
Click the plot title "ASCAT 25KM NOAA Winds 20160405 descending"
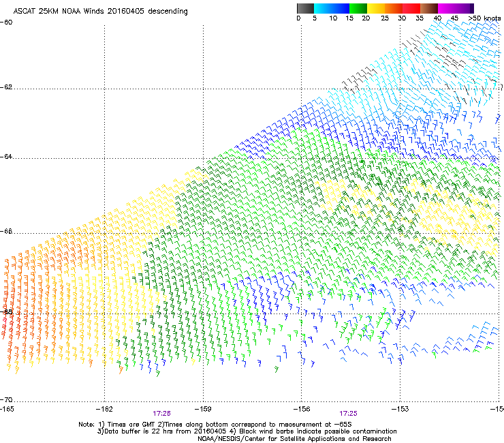(100, 12)
